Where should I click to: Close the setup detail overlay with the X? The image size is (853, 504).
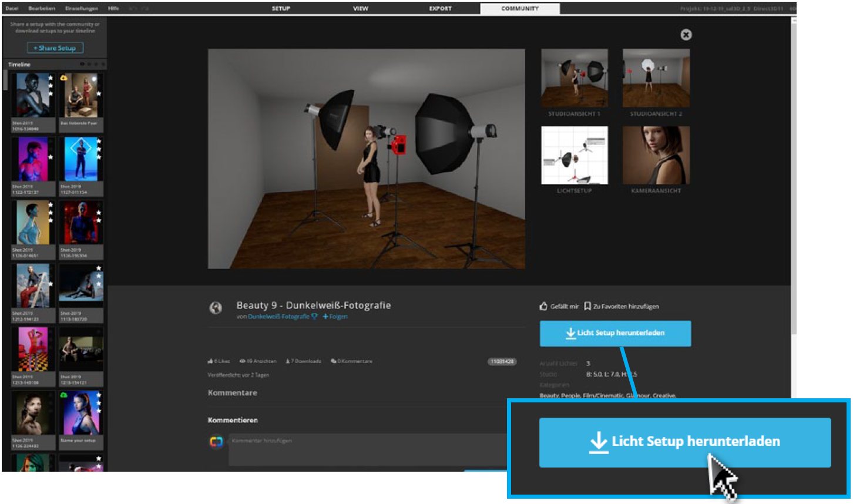pyautogui.click(x=686, y=35)
